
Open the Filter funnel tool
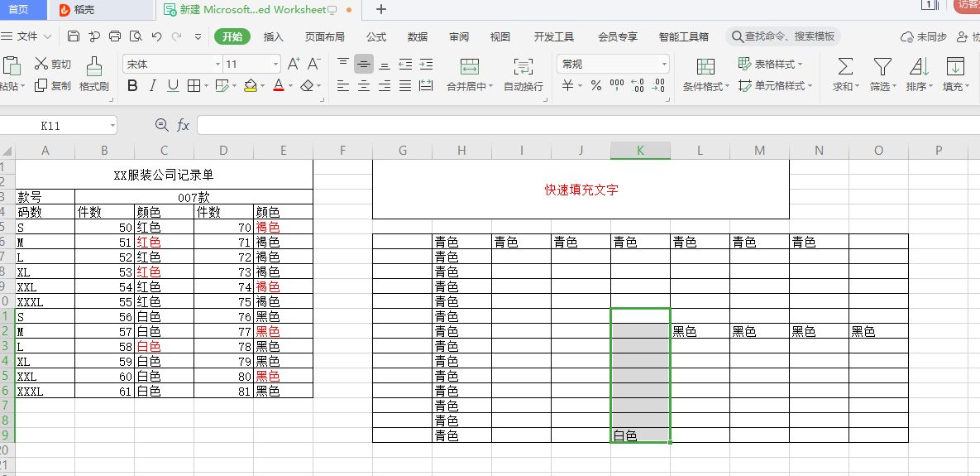[x=882, y=65]
